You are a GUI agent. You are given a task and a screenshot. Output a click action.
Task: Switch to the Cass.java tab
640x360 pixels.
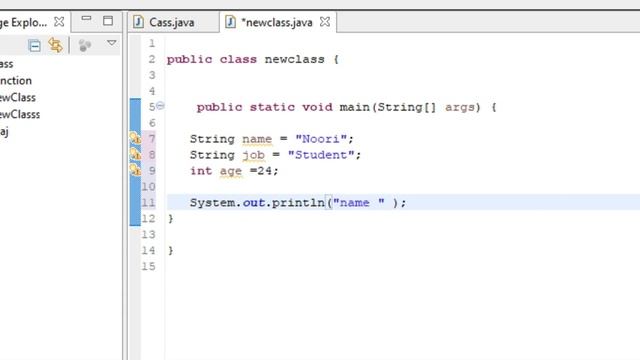171,22
